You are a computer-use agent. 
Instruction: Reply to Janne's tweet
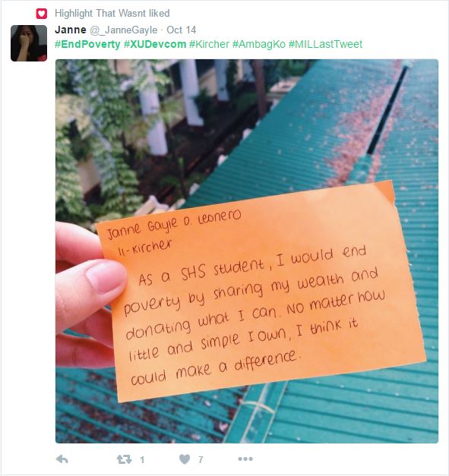(62, 459)
